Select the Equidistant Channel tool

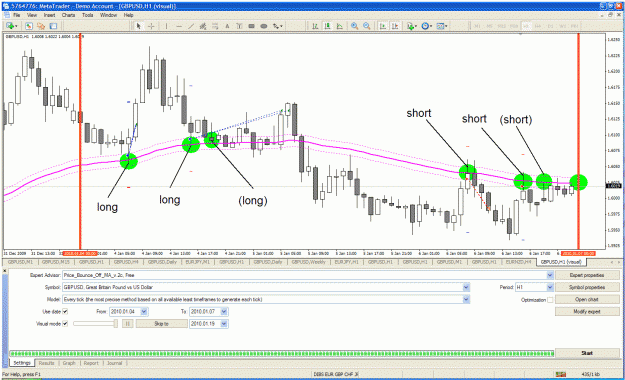(203, 26)
